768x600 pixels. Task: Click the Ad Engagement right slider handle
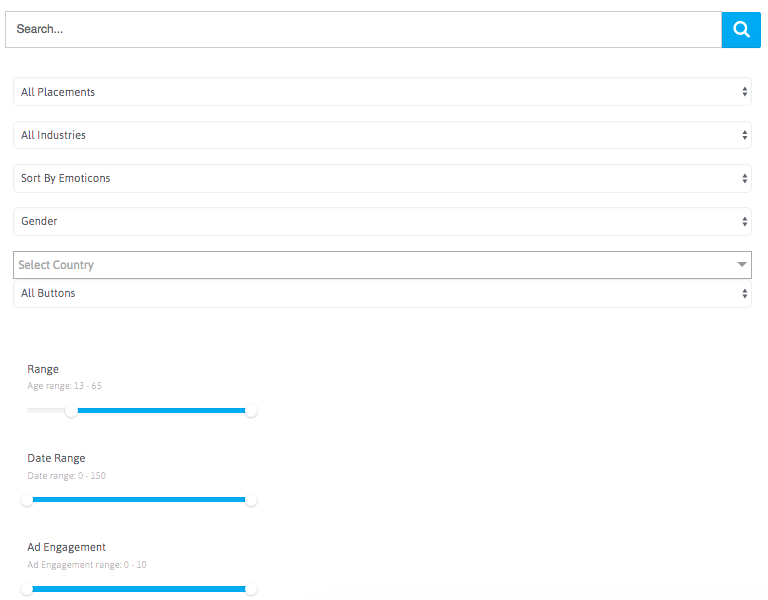click(x=251, y=589)
